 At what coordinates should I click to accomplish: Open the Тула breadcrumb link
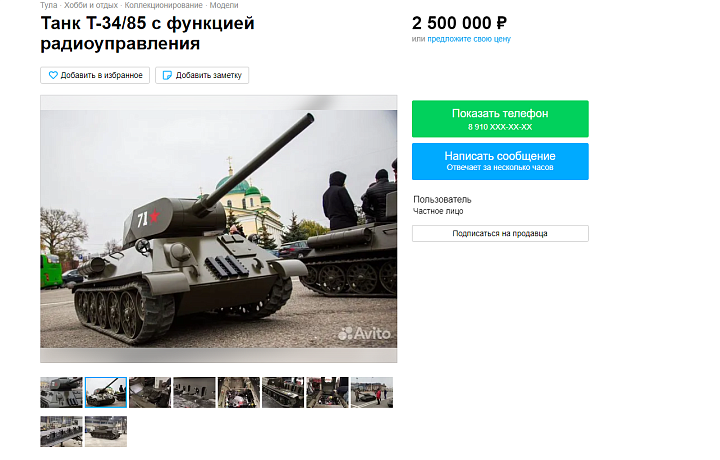click(x=49, y=5)
